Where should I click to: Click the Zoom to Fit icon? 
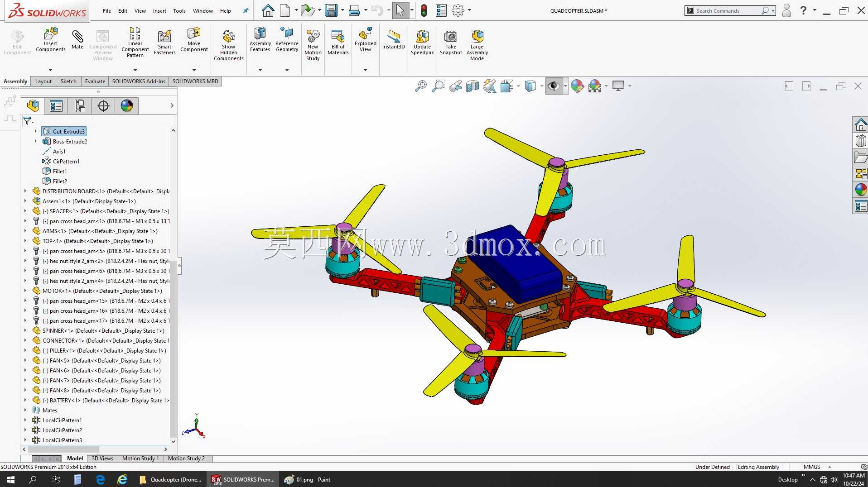(x=420, y=86)
